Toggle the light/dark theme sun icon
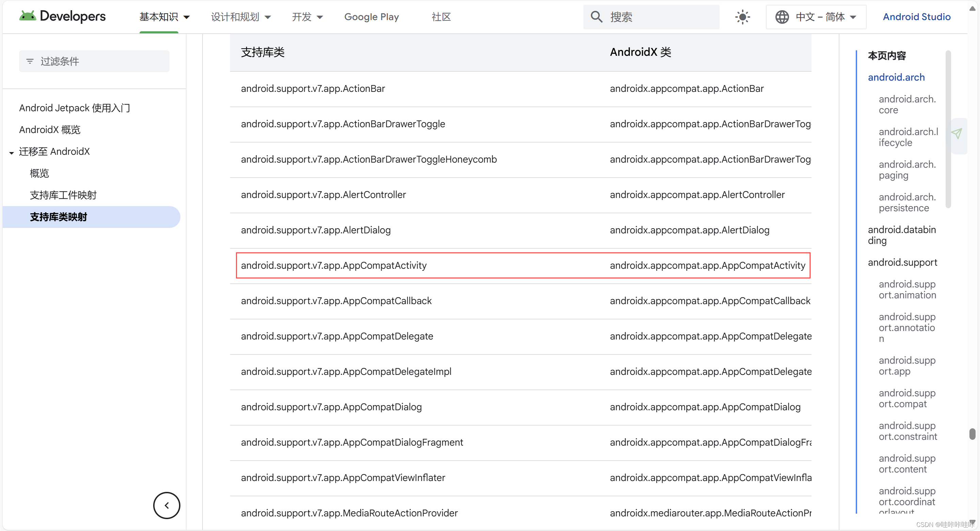This screenshot has height=531, width=980. coord(742,17)
